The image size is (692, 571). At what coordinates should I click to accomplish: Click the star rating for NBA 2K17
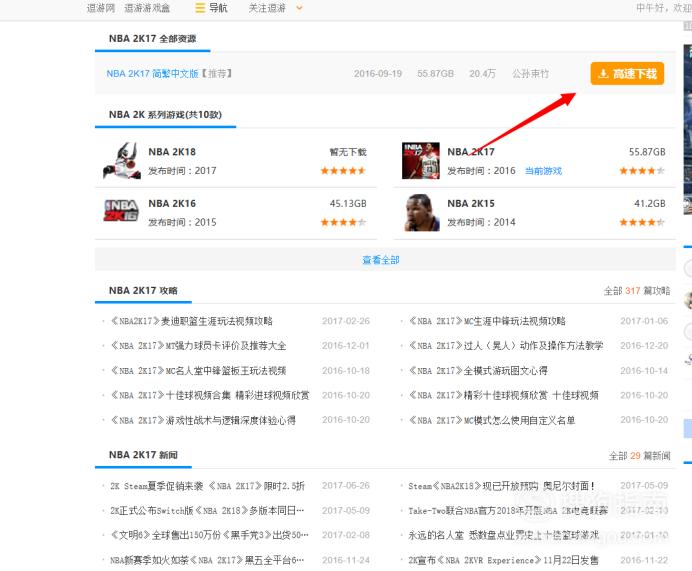click(642, 171)
